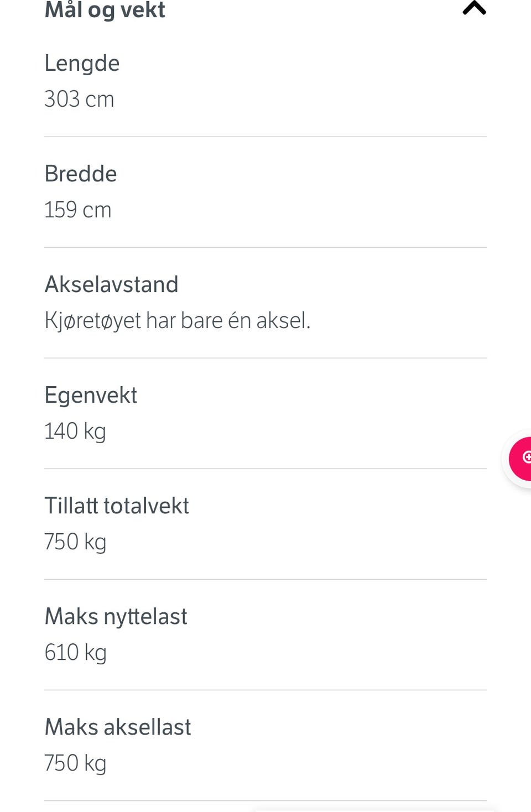Viewport: 531px width, 812px height.
Task: Tap the Egenvekt label
Action: (91, 395)
